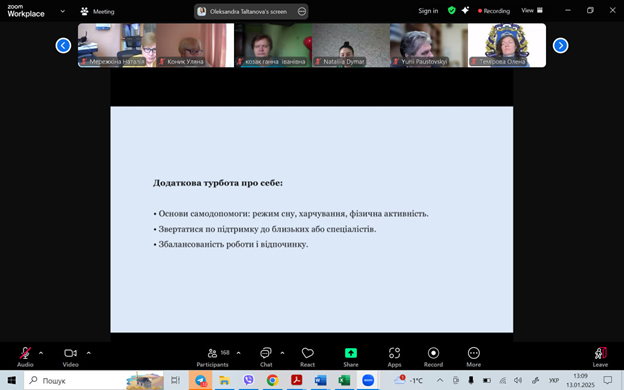This screenshot has width=624, height=390.
Task: Open Adobe Acrobat from the taskbar
Action: (296, 380)
